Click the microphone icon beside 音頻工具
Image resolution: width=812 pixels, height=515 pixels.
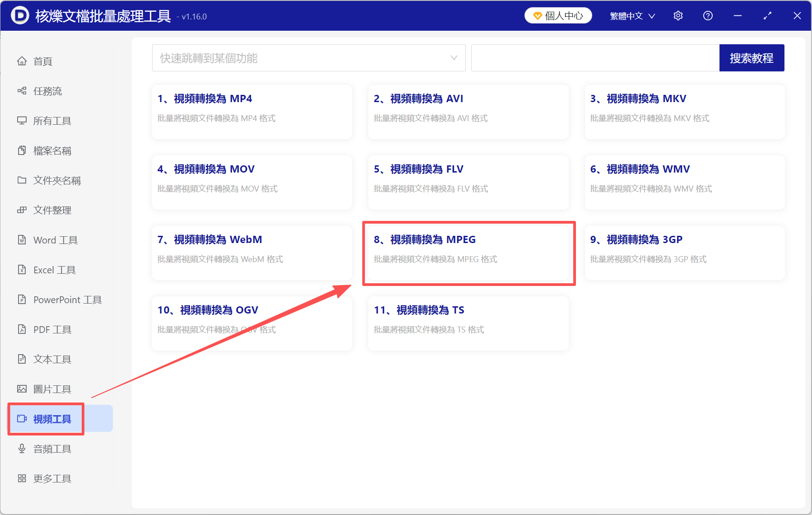pos(22,449)
